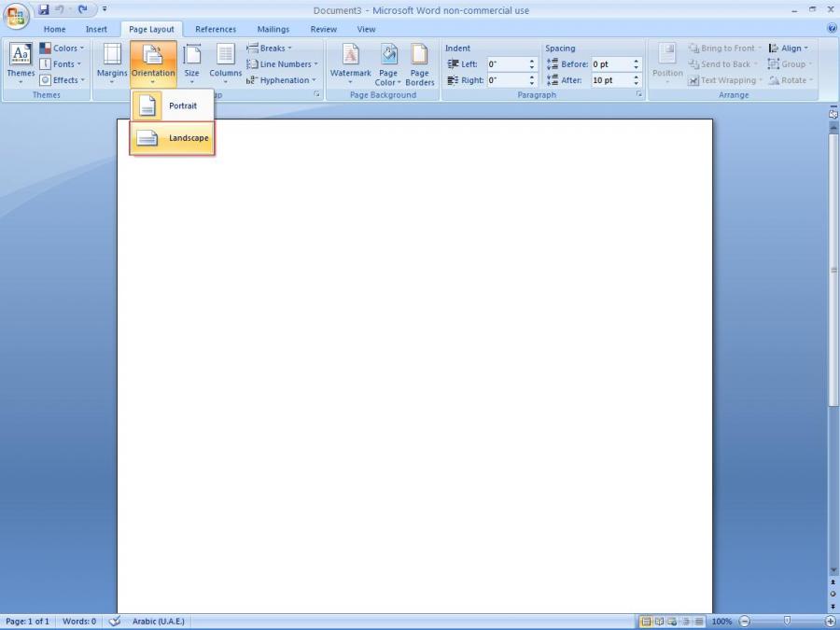
Task: Click the Office button logo
Action: [17, 18]
